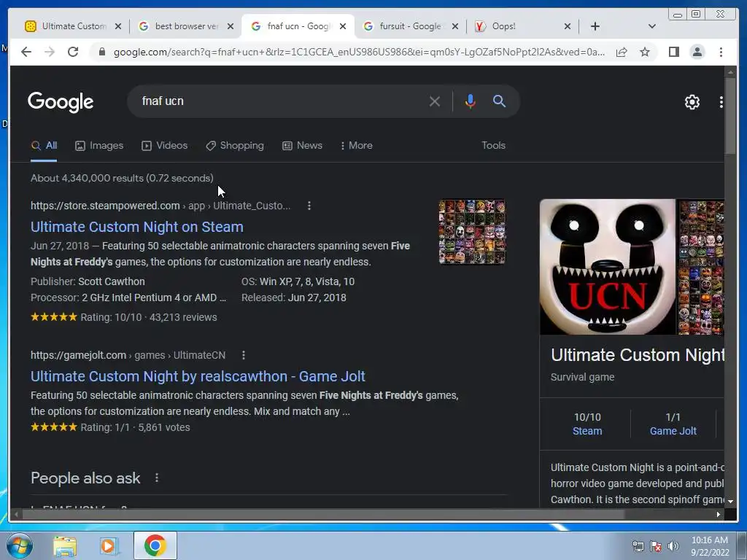Screen dimensions: 747x560
Task: Select the All results filter
Action: click(44, 146)
